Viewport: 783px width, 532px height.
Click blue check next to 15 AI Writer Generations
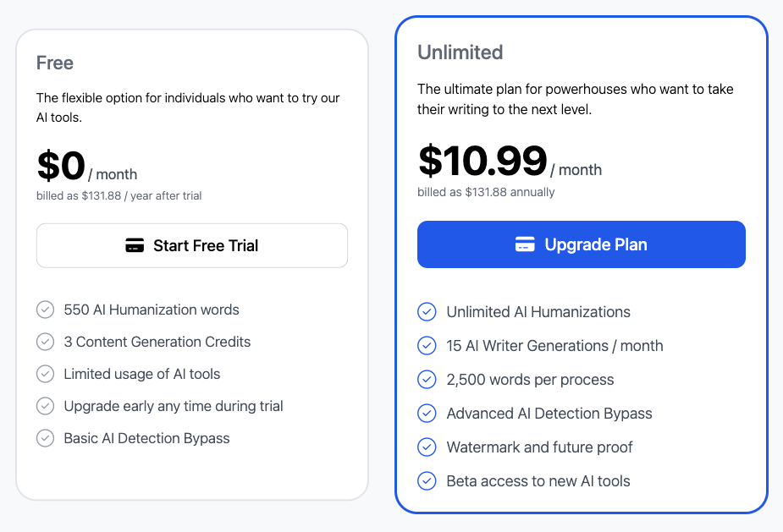(x=427, y=346)
